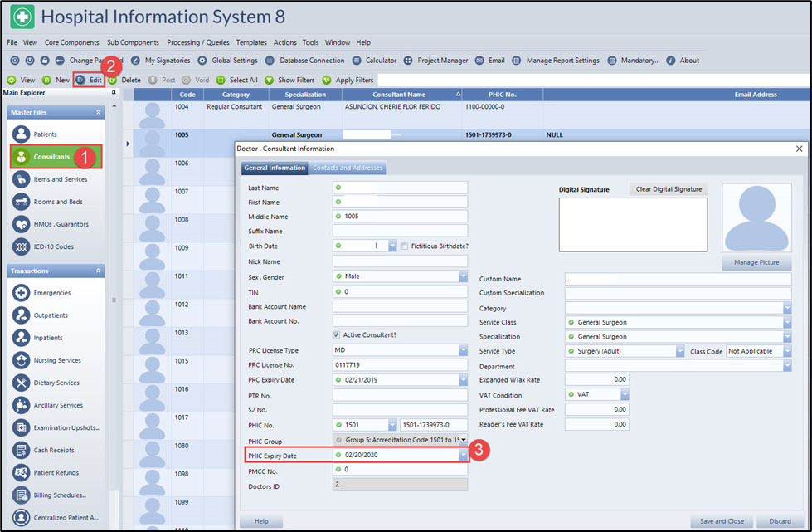Viewport: 812px width, 532px height.
Task: Open the PRC License Type dropdown
Action: (x=463, y=350)
